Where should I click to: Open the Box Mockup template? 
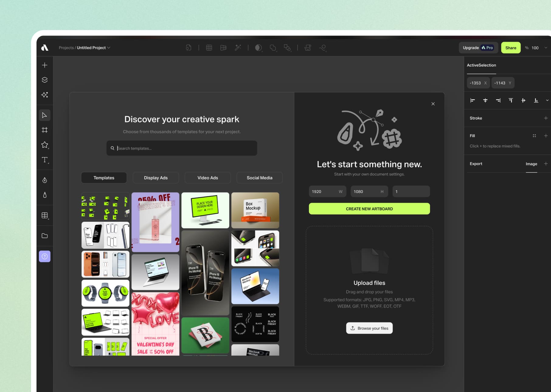click(x=255, y=210)
